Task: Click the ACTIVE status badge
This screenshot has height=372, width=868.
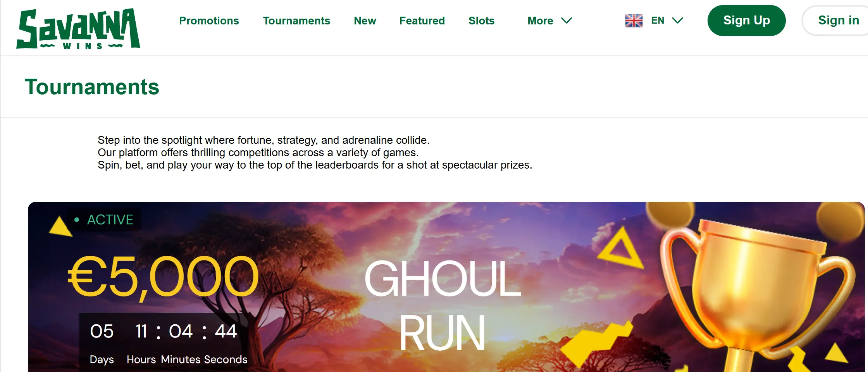Action: coord(104,220)
